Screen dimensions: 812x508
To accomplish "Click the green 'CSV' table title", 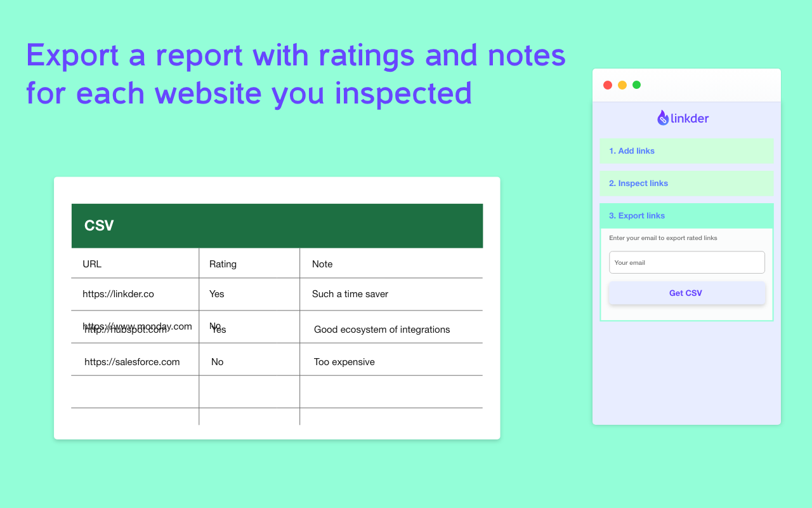I will [99, 225].
